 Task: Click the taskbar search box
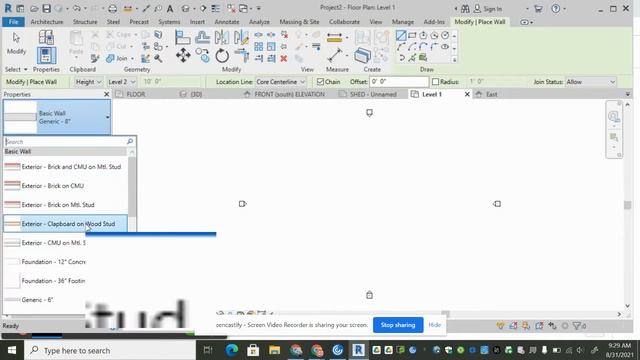pos(110,350)
